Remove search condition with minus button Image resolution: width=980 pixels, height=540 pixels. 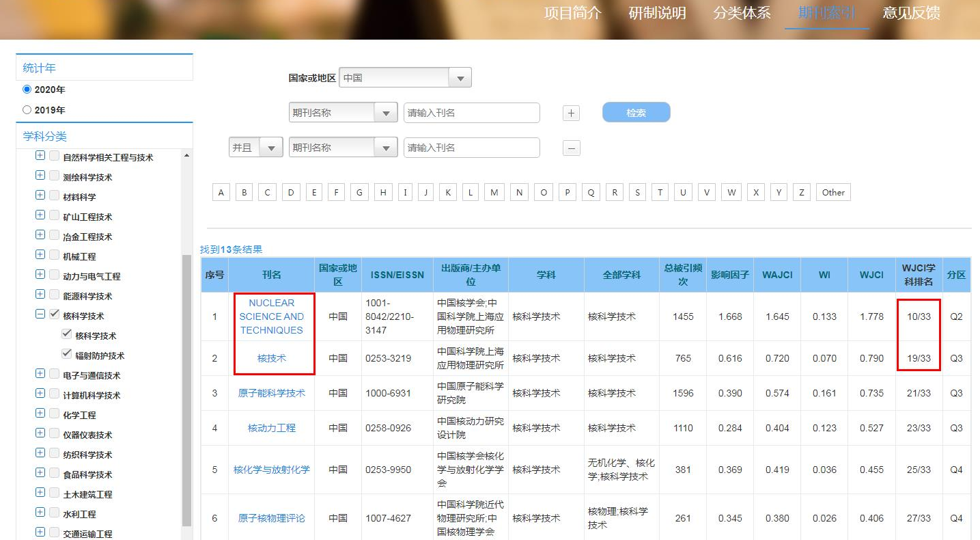(571, 148)
